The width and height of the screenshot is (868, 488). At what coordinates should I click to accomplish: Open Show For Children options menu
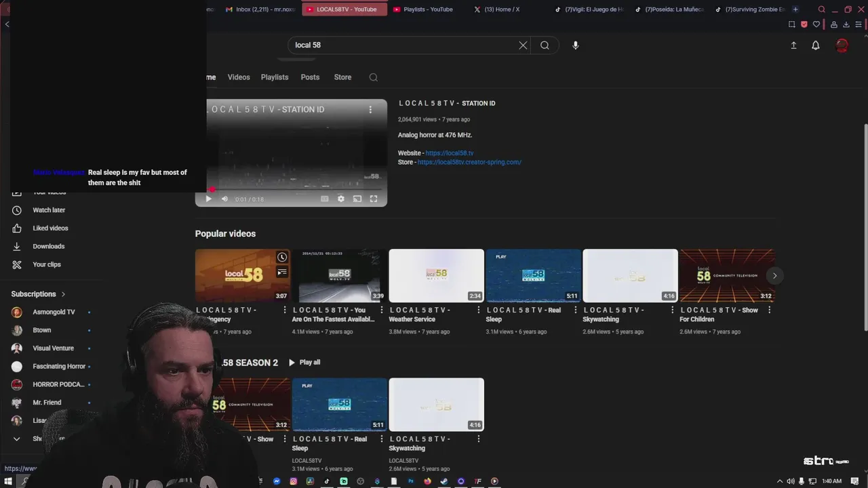pos(769,310)
